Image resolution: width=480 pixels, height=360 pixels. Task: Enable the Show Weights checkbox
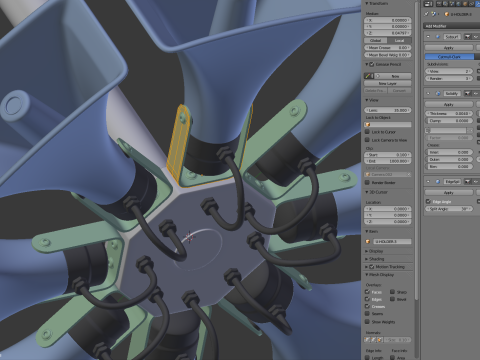[x=367, y=322]
